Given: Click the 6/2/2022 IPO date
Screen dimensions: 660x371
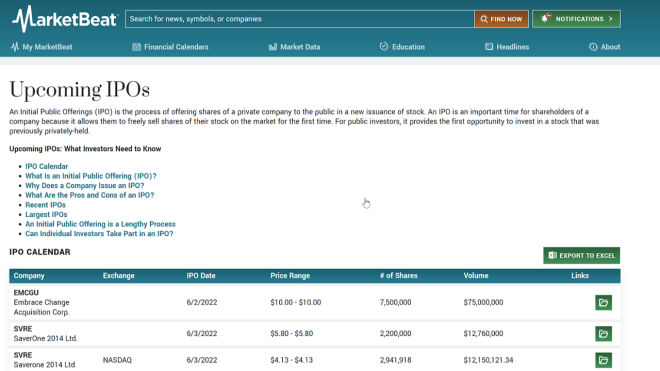Looking at the screenshot, I should point(202,302).
